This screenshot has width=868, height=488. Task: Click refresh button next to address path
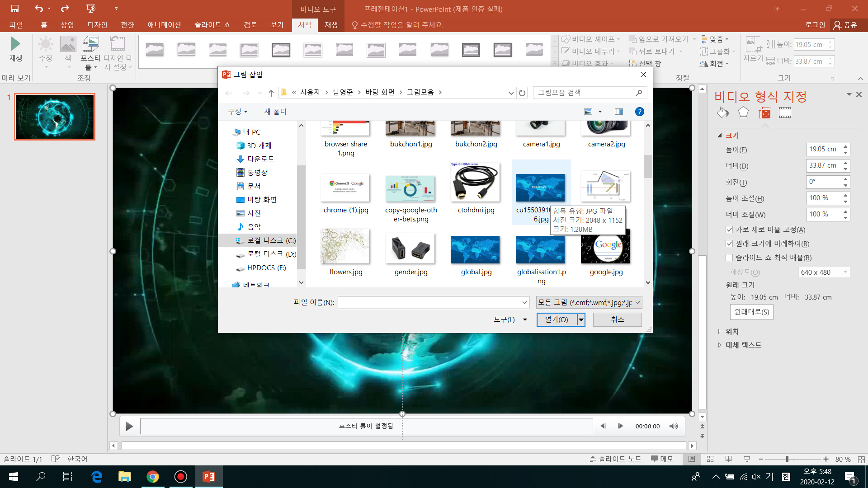tap(522, 93)
